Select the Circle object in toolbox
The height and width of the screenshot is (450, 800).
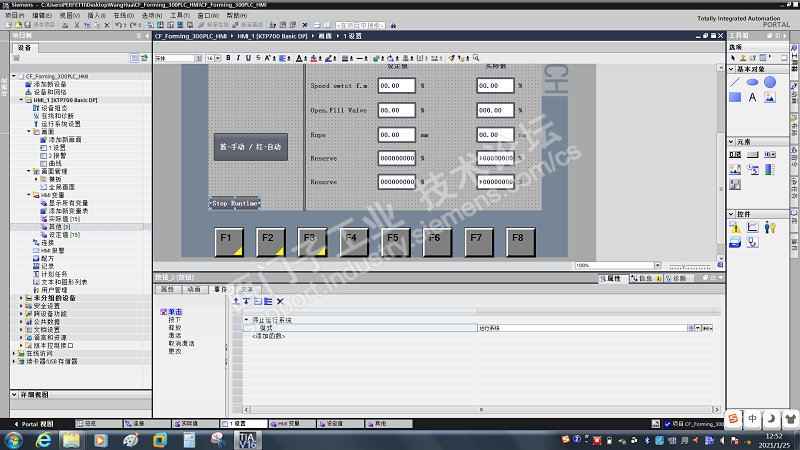pyautogui.click(x=770, y=82)
